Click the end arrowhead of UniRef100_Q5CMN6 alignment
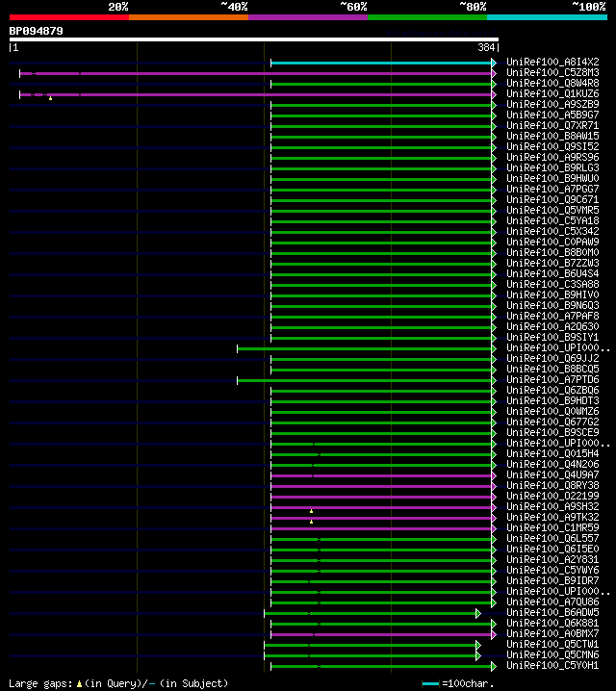Image resolution: width=616 pixels, height=691 pixels. 478,655
